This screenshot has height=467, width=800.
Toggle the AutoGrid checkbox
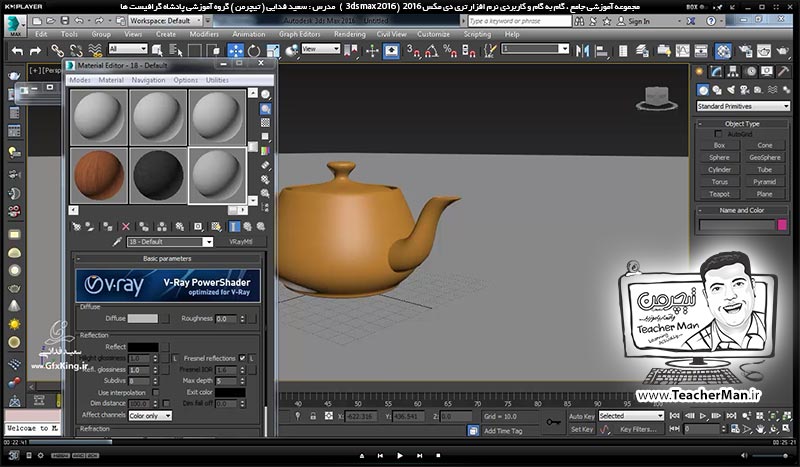[x=718, y=134]
